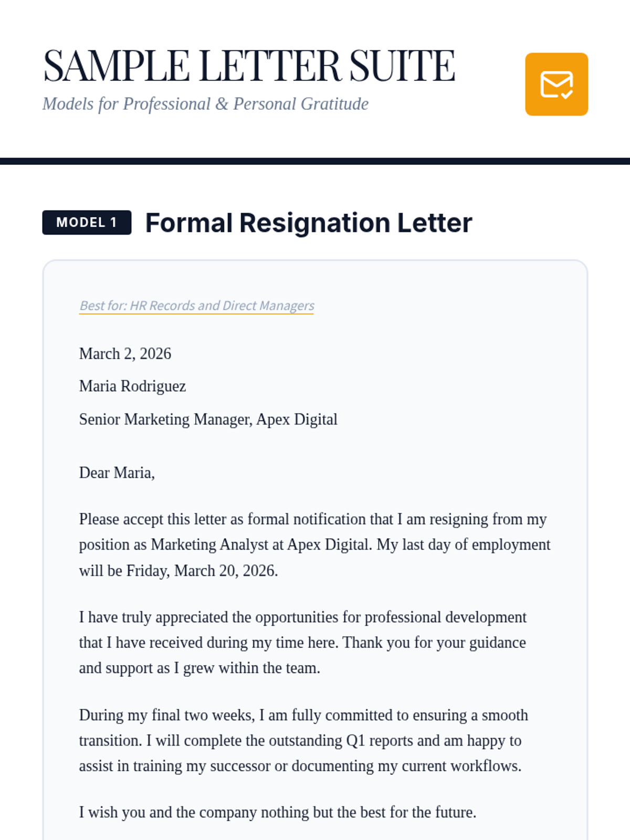Open the 'Best for: HR Records' link
Screen dimensions: 630x840
[196, 306]
